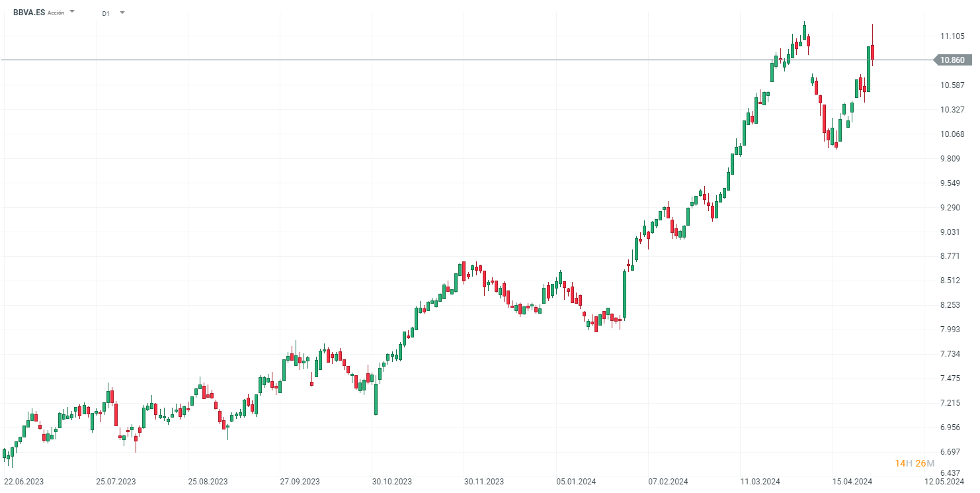The width and height of the screenshot is (980, 493).
Task: Select the 30.10.2023 date axis label
Action: point(391,482)
